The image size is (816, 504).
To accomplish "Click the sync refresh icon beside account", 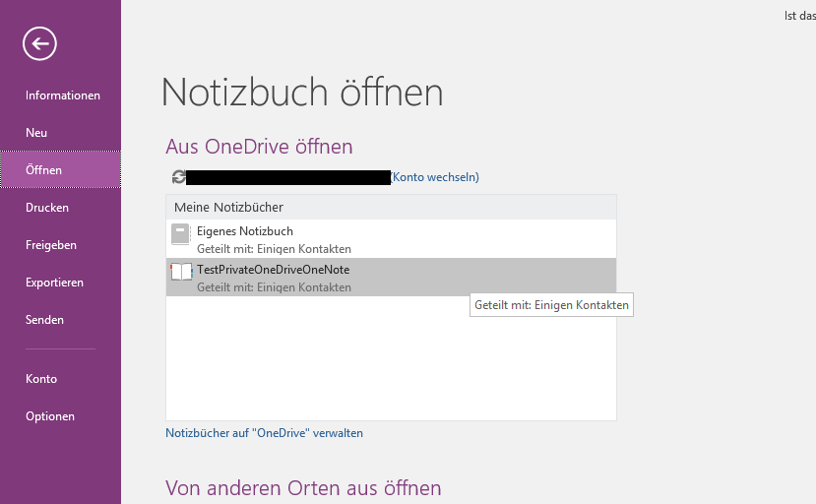I will 178,177.
